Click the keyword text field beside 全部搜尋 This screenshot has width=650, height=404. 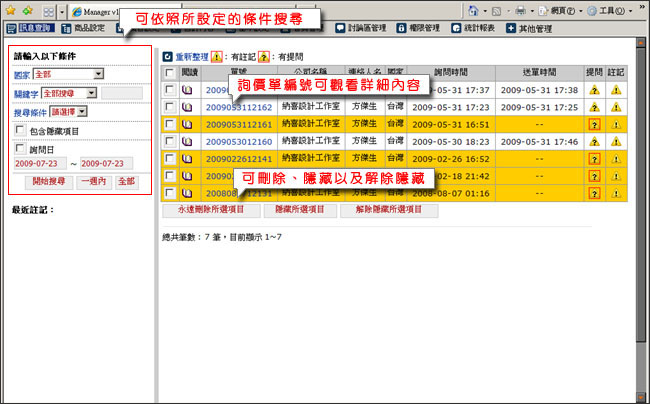pos(122,94)
